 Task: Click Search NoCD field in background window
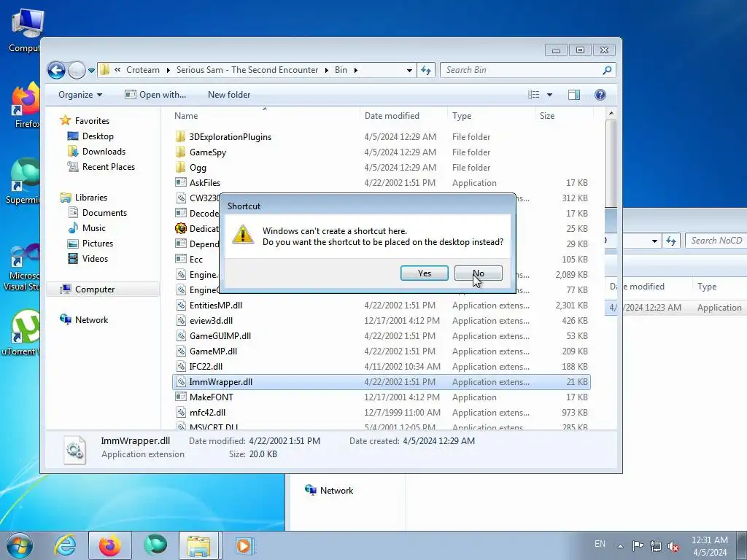coord(716,241)
